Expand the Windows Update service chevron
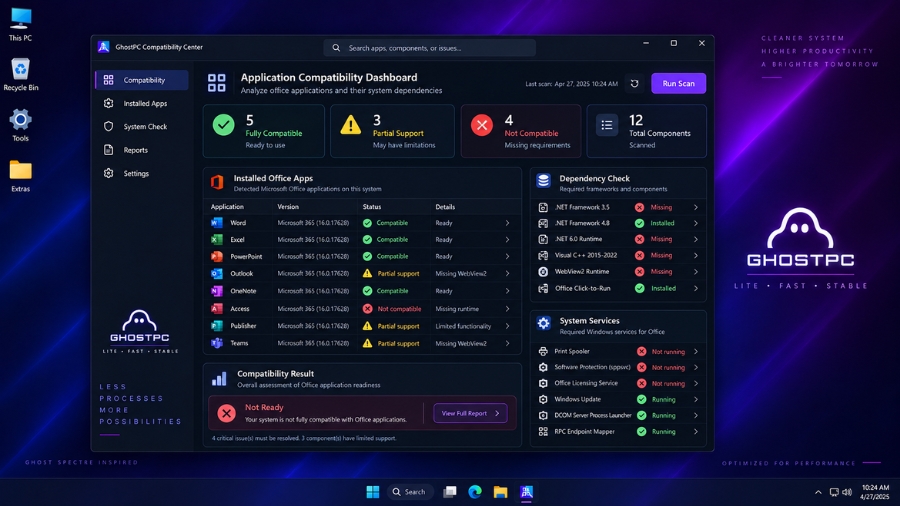The width and height of the screenshot is (900, 506). pyautogui.click(x=696, y=399)
